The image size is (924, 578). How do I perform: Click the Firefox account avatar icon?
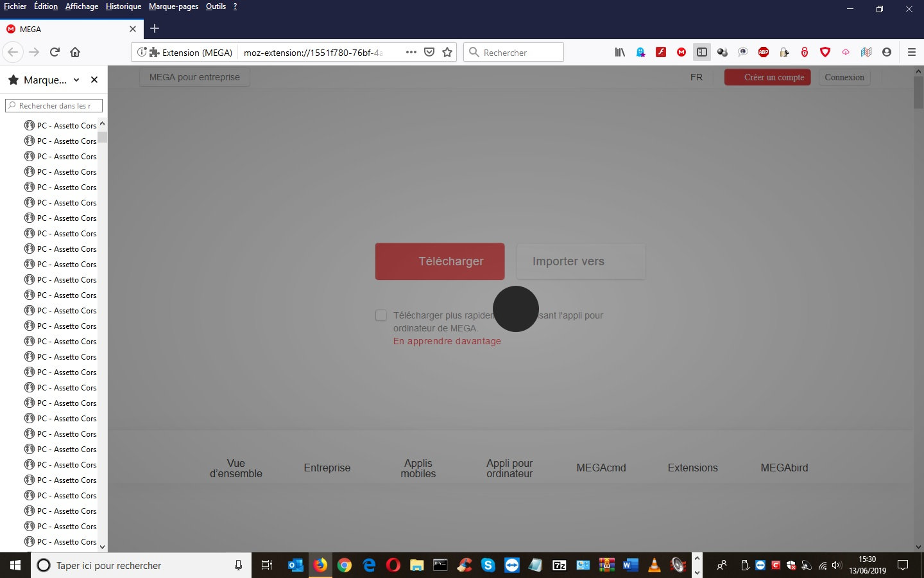887,52
